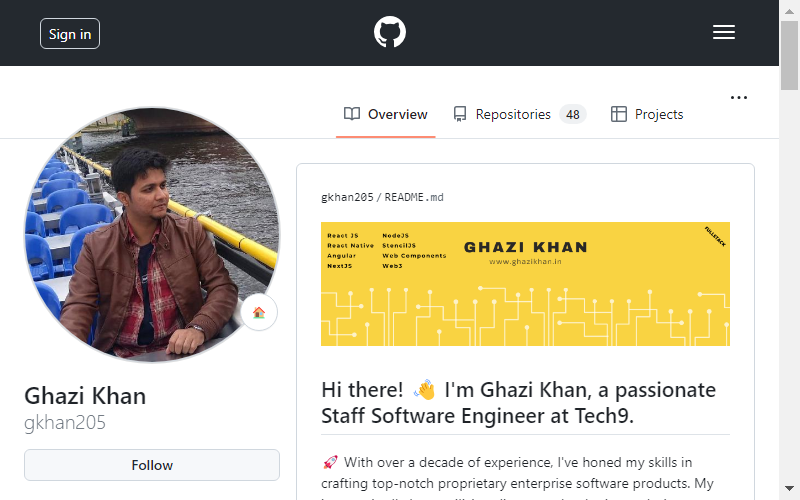The width and height of the screenshot is (800, 500).
Task: Click the scrollbar down arrow
Action: (x=789, y=488)
